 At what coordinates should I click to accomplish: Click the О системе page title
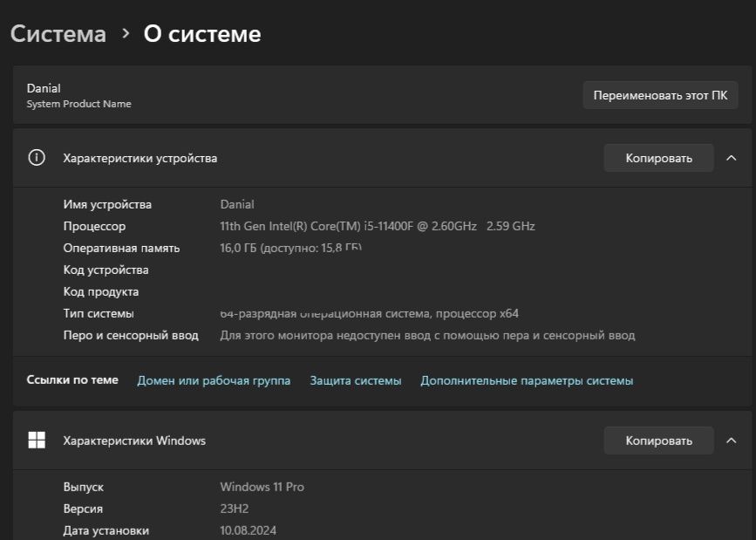coord(202,34)
